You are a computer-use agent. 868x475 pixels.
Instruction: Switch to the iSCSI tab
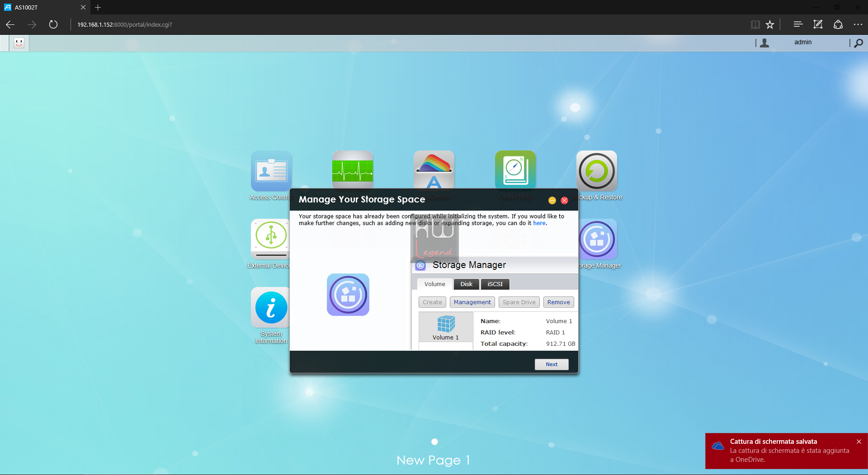pyautogui.click(x=495, y=284)
